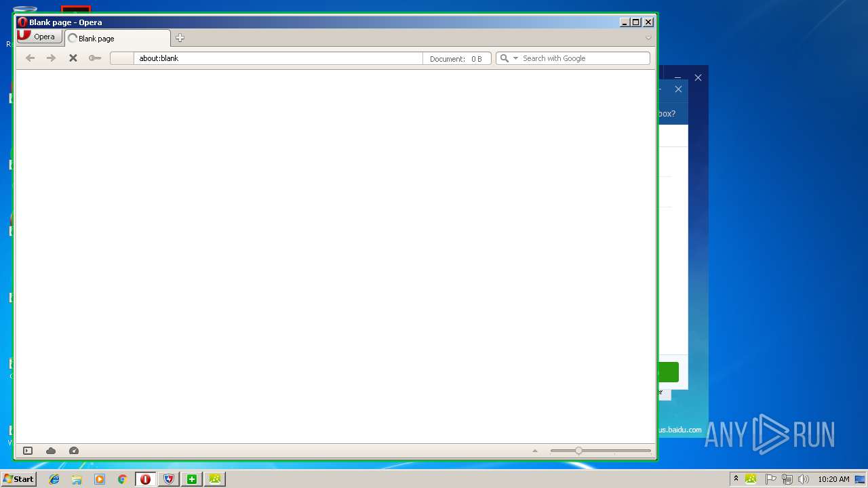Image resolution: width=868 pixels, height=488 pixels.
Task: Open the zoom options arrow in status bar
Action: [x=535, y=451]
